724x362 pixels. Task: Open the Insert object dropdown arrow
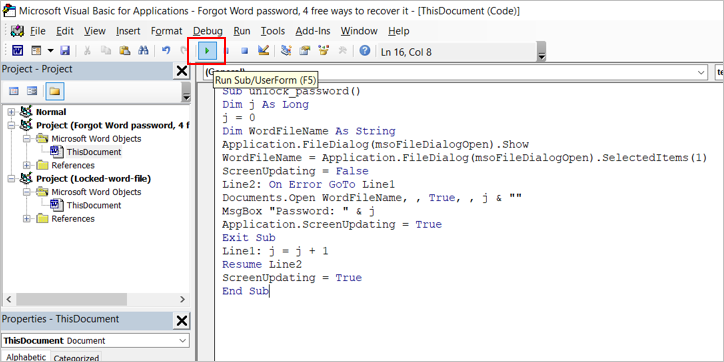[x=50, y=51]
